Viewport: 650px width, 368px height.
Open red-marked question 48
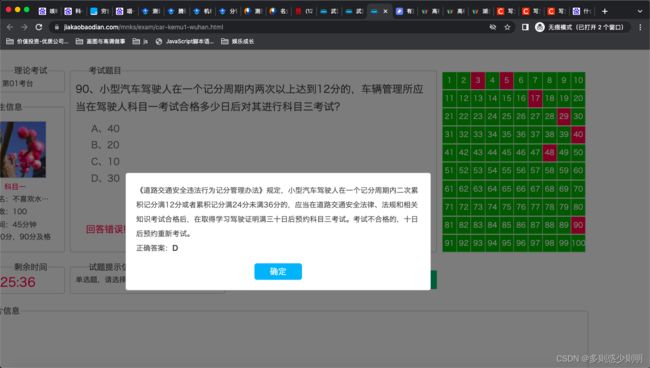(549, 153)
